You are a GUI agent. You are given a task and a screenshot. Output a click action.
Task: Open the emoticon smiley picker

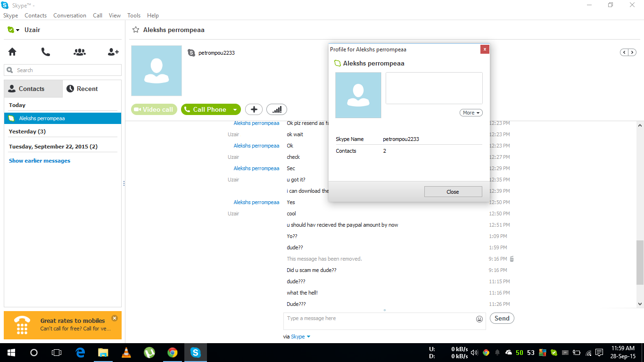[479, 319]
